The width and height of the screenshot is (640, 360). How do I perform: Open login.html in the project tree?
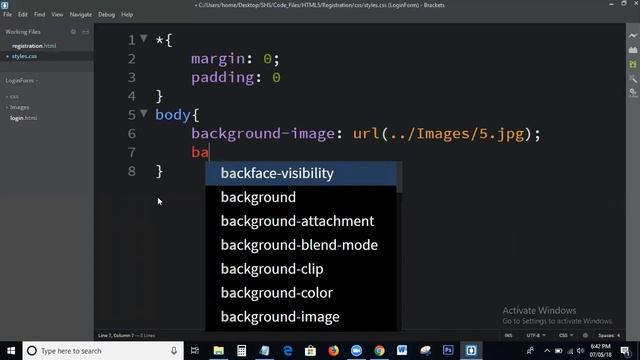(x=23, y=118)
